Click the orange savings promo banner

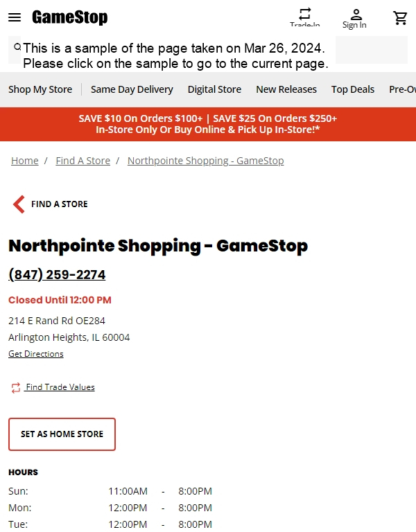tap(208, 124)
